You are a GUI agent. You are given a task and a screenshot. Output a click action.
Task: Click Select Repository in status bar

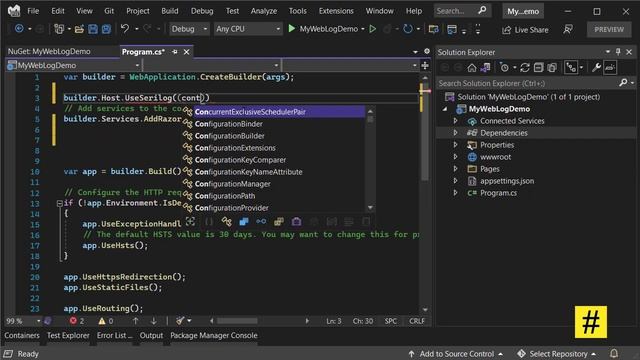[x=557, y=354]
